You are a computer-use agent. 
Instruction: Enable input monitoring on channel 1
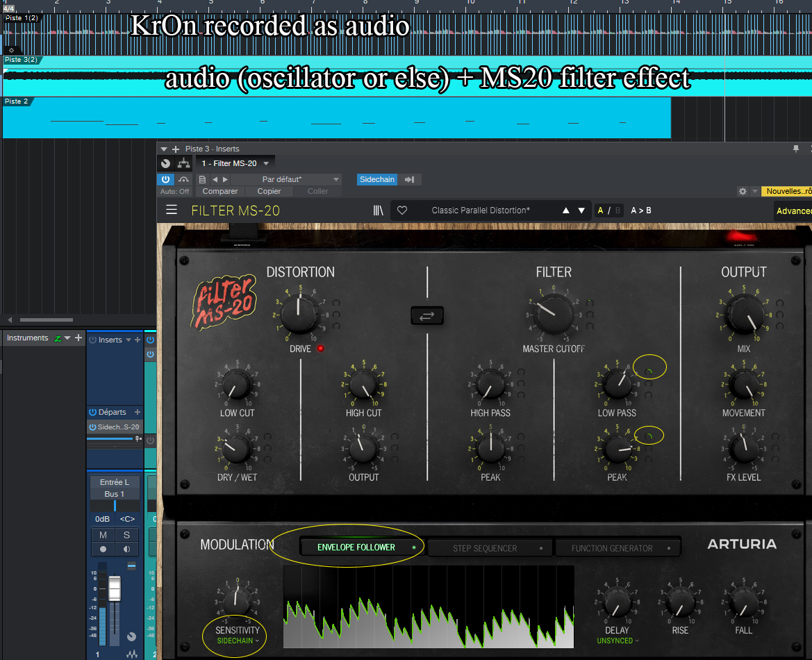[x=127, y=549]
